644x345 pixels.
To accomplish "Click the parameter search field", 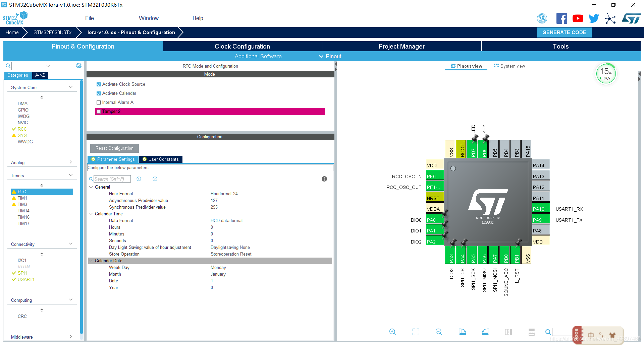I will click(112, 179).
